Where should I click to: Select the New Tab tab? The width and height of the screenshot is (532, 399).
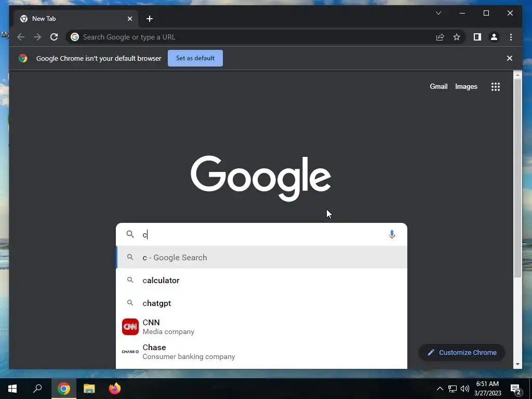[76, 19]
